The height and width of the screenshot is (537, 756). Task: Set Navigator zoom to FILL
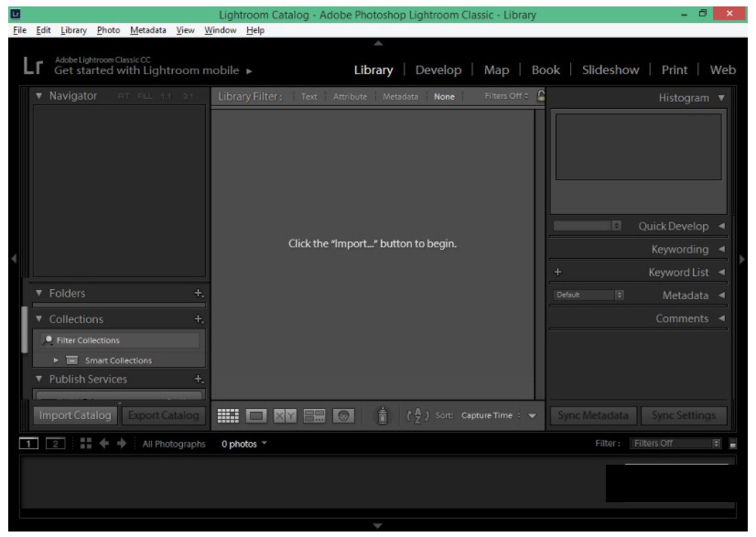pyautogui.click(x=145, y=96)
